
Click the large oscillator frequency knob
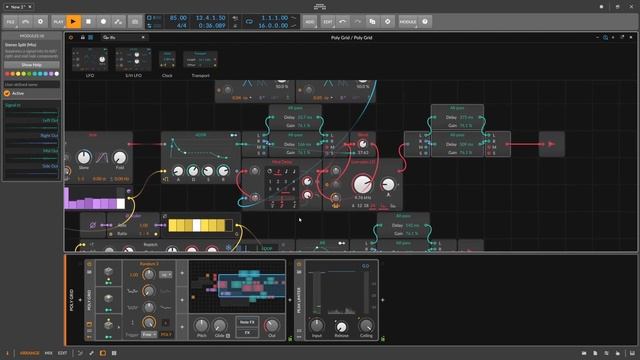tap(362, 184)
